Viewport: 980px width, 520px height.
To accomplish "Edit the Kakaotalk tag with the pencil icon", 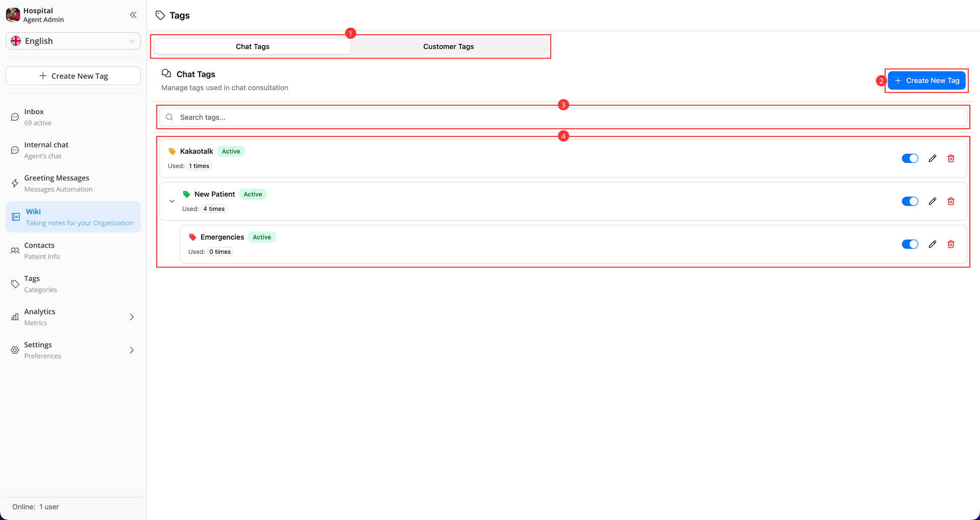I will pyautogui.click(x=933, y=158).
